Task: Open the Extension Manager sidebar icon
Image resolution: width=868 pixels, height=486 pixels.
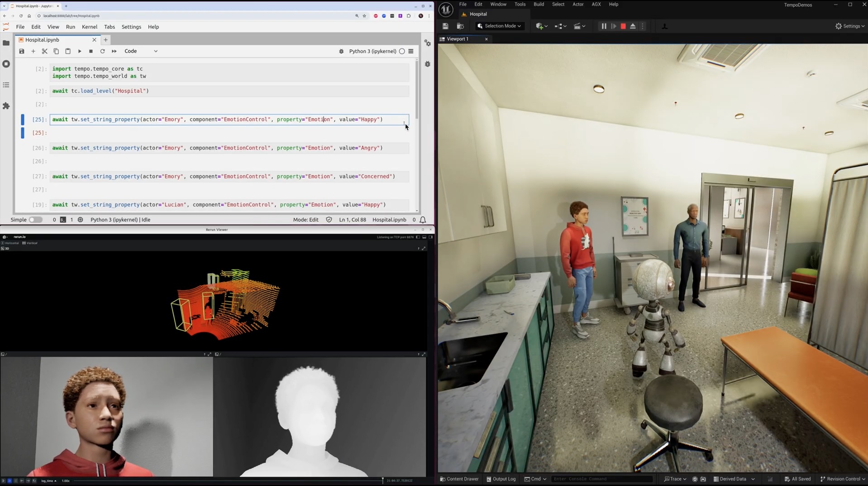Action: tap(6, 106)
